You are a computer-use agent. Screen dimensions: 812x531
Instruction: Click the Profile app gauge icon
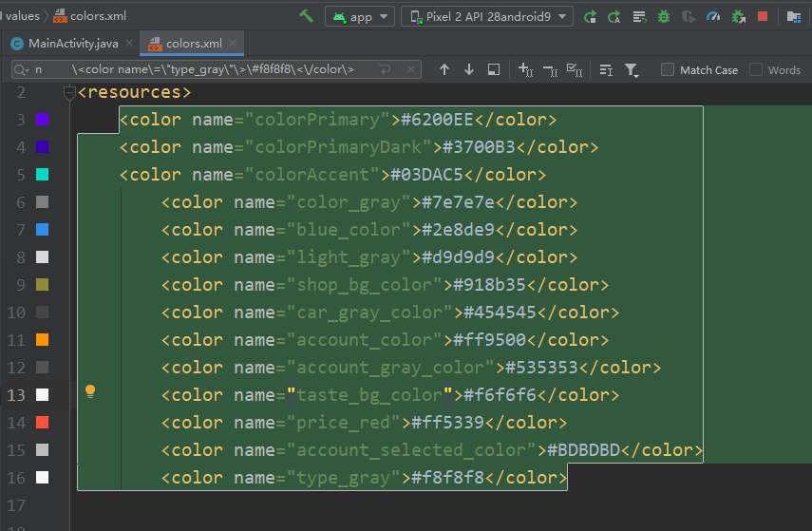[713, 16]
